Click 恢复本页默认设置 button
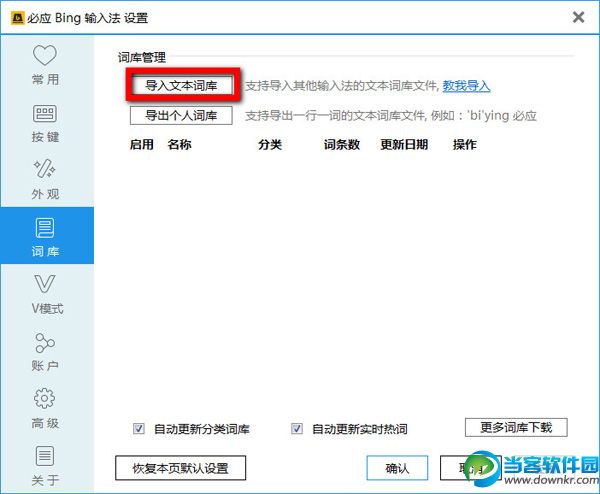600x494 pixels. pyautogui.click(x=180, y=468)
